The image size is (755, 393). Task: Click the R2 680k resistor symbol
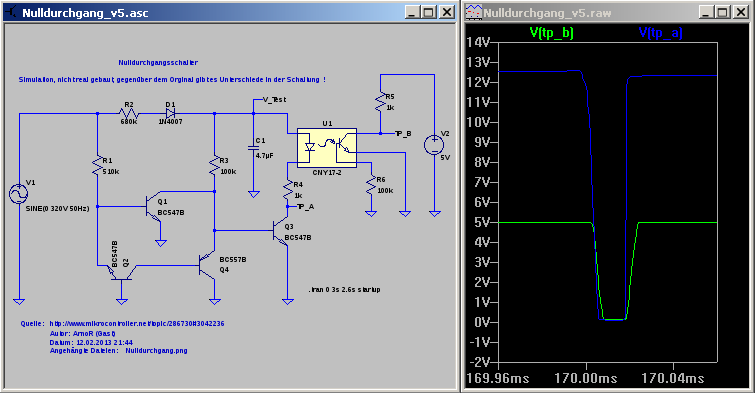129,114
